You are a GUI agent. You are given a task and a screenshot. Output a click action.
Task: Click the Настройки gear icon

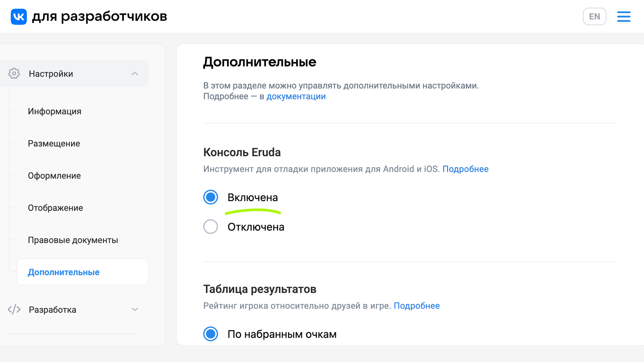pyautogui.click(x=14, y=73)
